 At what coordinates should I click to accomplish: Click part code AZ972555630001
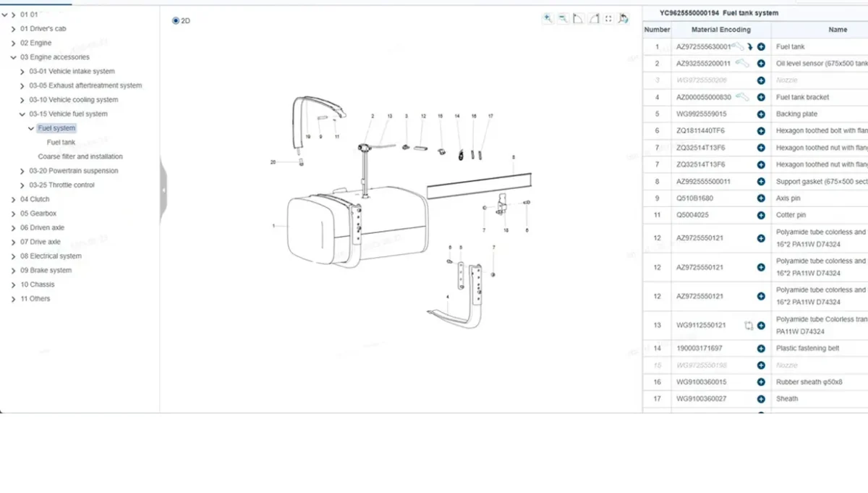(702, 46)
